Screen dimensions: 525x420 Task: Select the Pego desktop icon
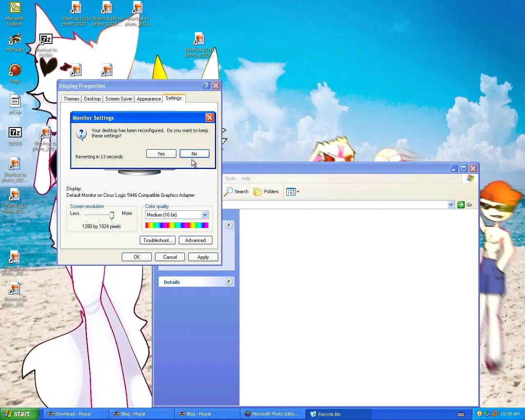pos(15,73)
